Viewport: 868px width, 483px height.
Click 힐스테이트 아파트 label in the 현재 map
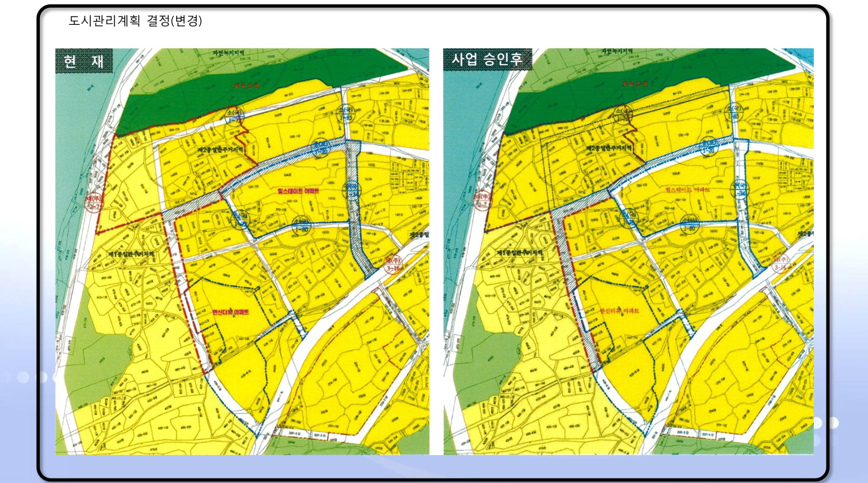point(298,191)
